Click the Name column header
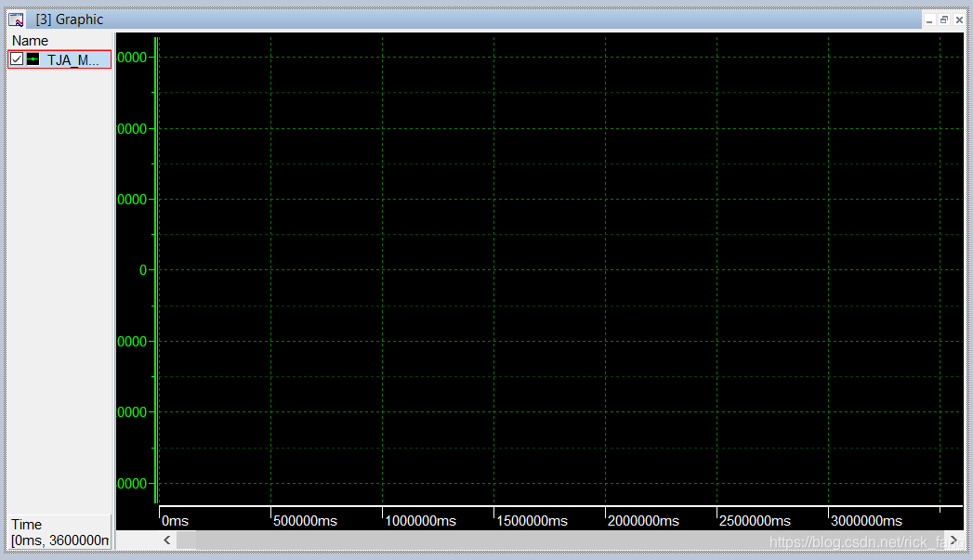Image resolution: width=973 pixels, height=560 pixels. point(30,41)
